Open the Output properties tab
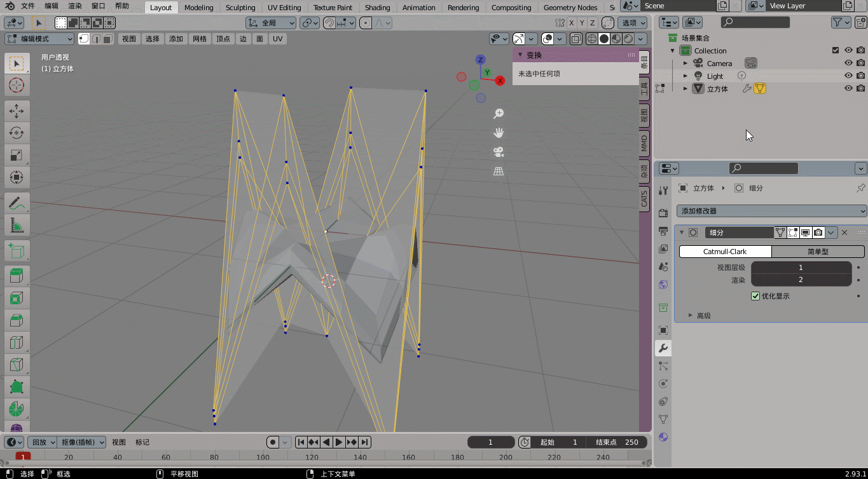The width and height of the screenshot is (868, 479). (663, 231)
